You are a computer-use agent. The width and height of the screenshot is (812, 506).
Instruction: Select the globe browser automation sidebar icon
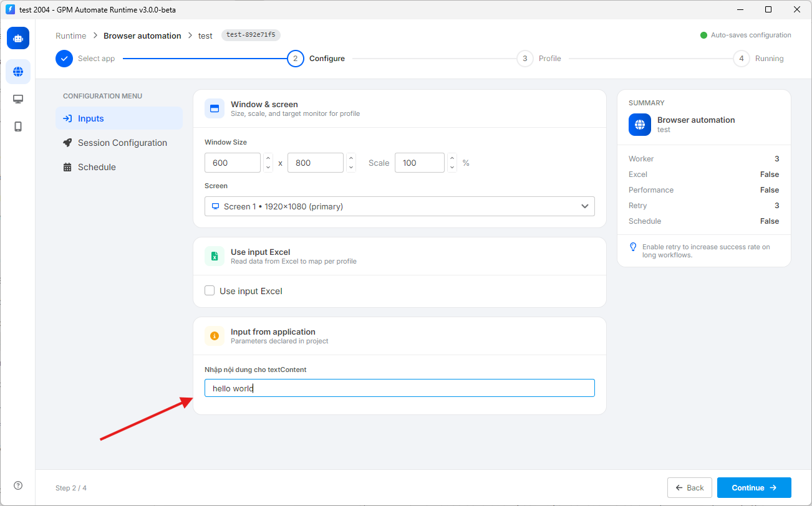pos(18,72)
